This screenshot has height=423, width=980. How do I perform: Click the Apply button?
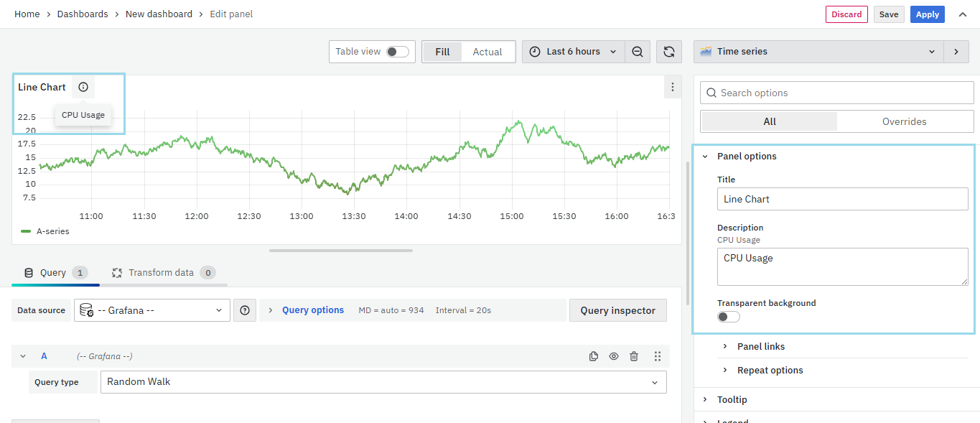click(927, 14)
